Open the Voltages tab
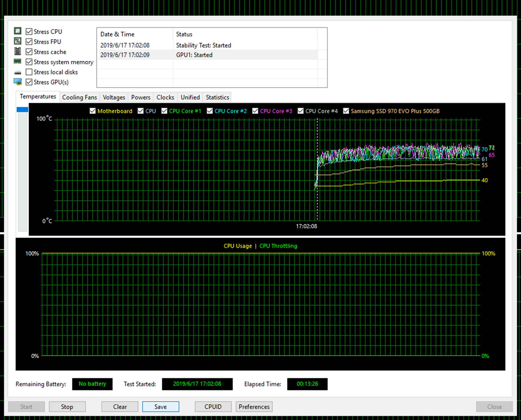 tap(114, 97)
